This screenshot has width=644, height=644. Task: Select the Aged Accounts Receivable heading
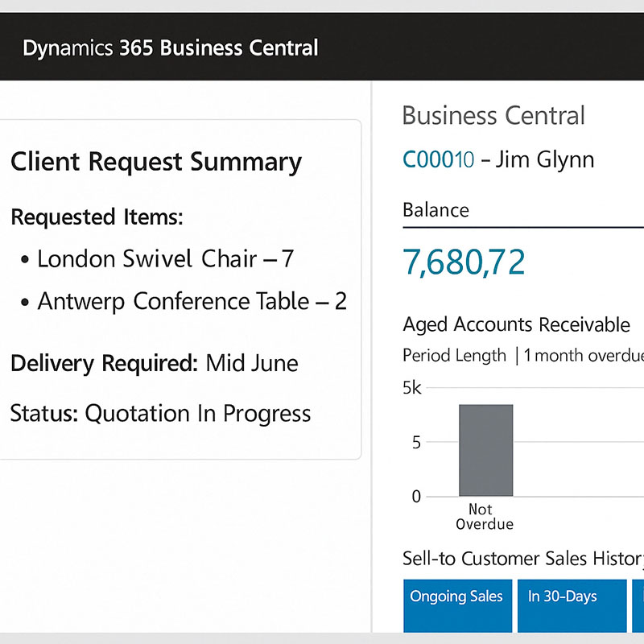coord(516,324)
